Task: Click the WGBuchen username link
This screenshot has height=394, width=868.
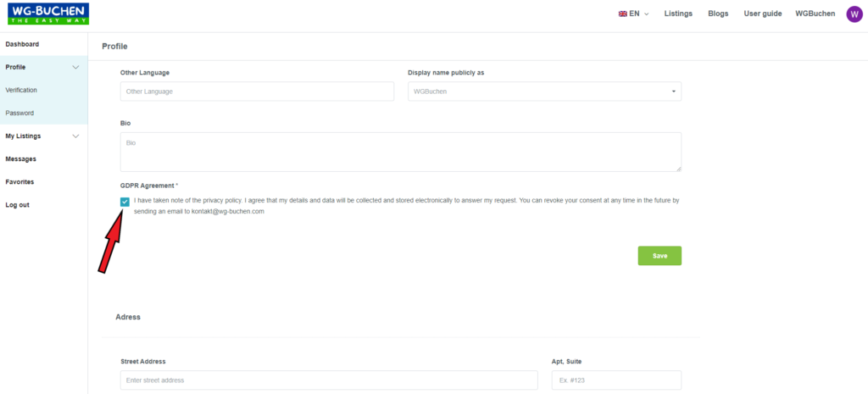Action: coord(815,14)
